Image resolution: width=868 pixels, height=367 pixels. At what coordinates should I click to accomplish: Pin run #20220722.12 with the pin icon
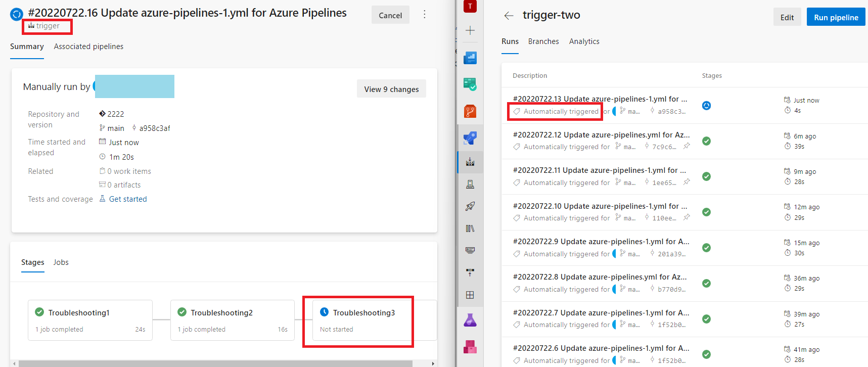(687, 146)
